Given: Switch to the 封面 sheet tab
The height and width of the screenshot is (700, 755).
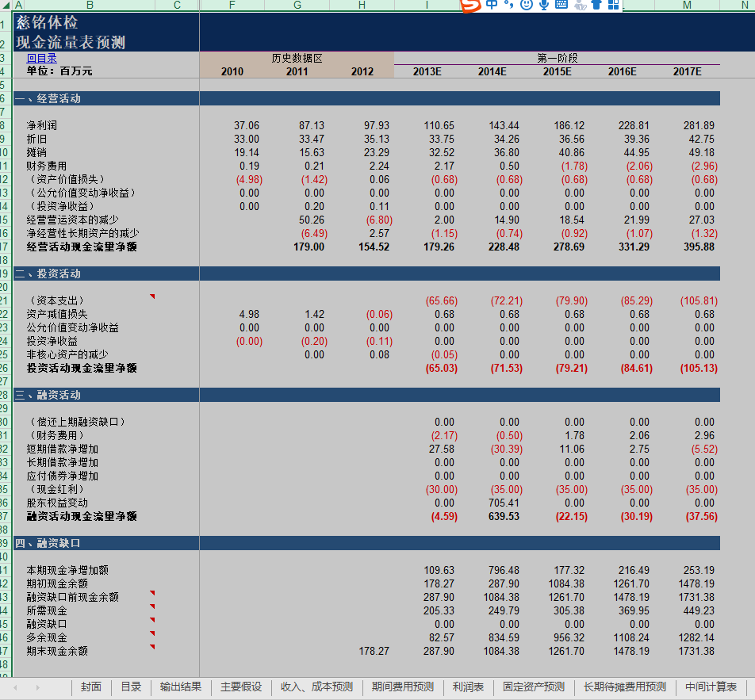Looking at the screenshot, I should (x=90, y=687).
